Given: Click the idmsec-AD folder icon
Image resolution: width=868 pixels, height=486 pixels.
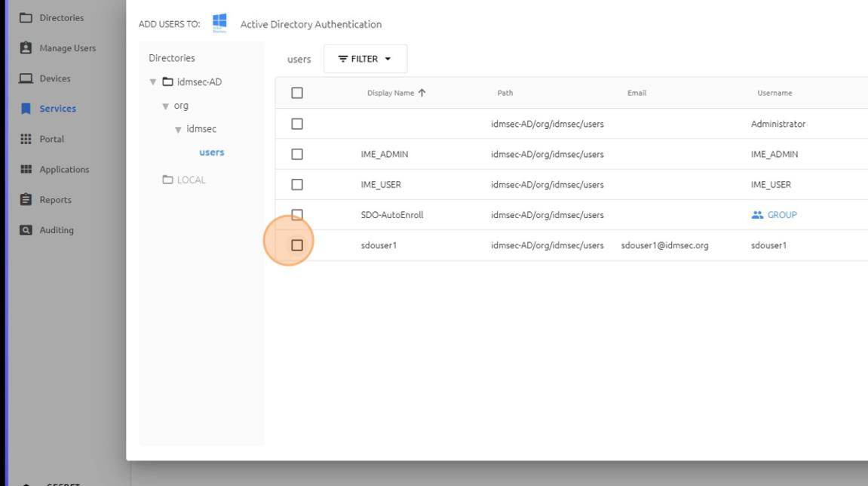Looking at the screenshot, I should pos(167,82).
